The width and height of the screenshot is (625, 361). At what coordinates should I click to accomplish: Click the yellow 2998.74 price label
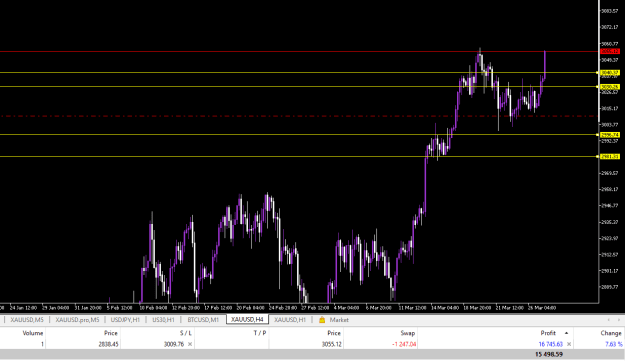(610, 135)
